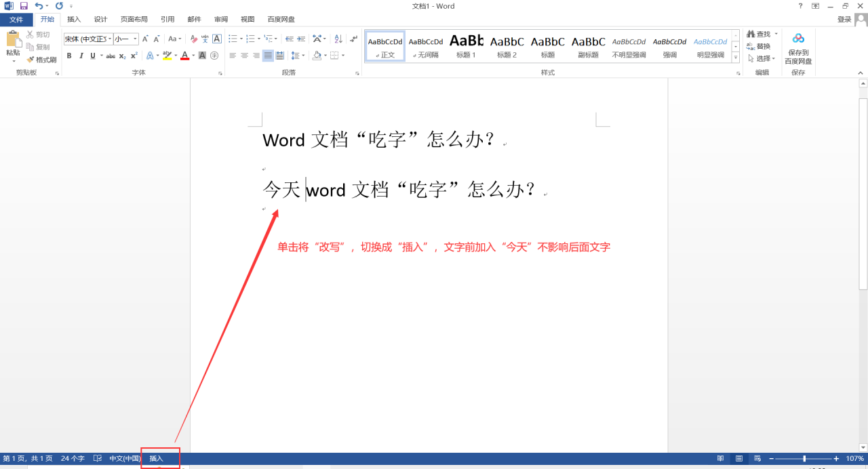The image size is (868, 469).
Task: Click the Align Left icon
Action: pos(233,56)
